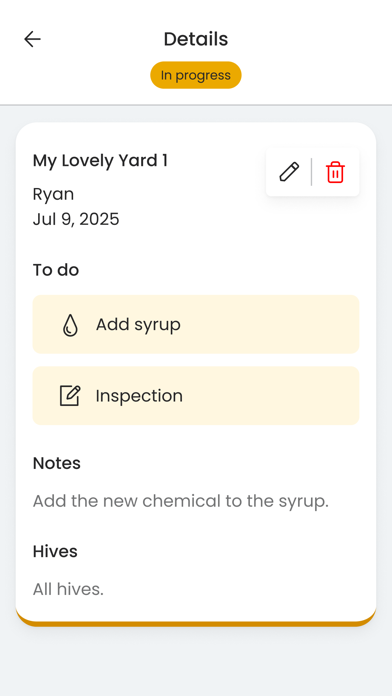
Task: Tap the syrup droplet icon
Action: point(70,325)
